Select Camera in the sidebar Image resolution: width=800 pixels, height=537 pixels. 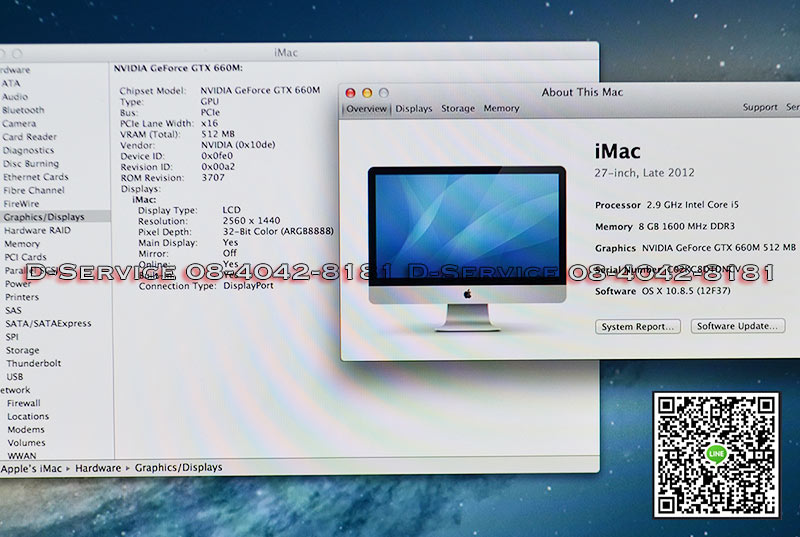19,123
